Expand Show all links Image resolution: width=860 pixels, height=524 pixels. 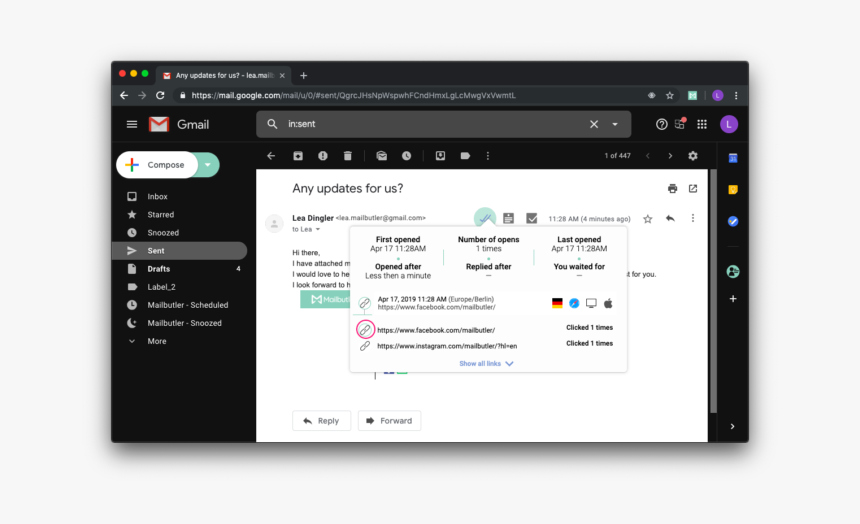tap(486, 363)
